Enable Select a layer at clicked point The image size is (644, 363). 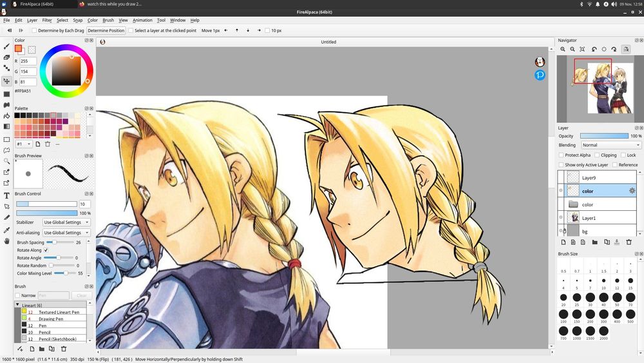point(131,30)
